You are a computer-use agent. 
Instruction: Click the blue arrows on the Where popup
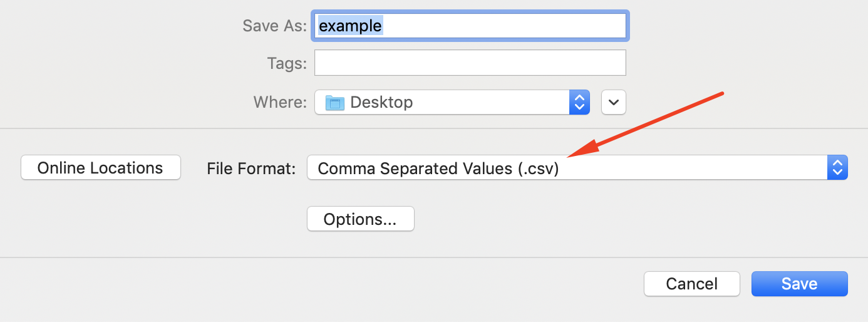point(579,102)
